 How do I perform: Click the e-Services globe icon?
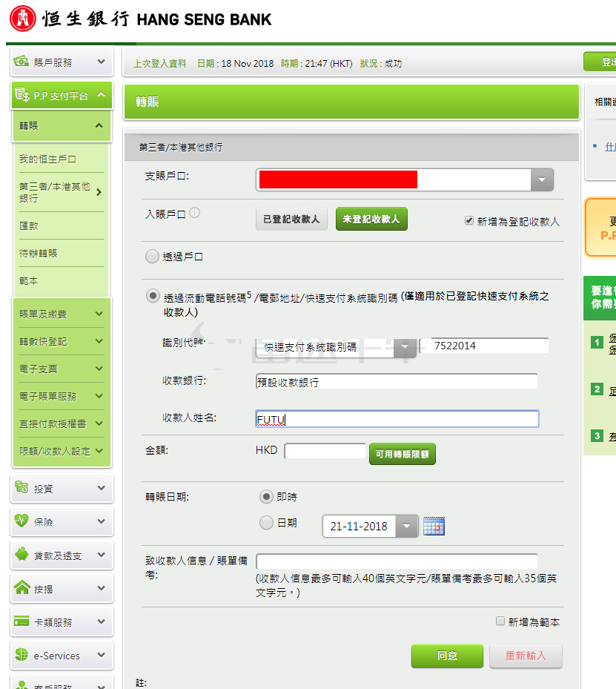[x=21, y=654]
